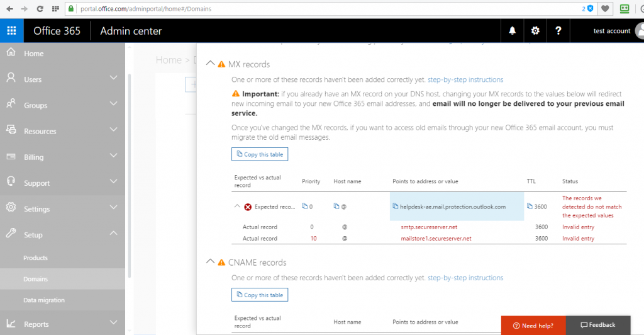Image resolution: width=644 pixels, height=335 pixels.
Task: Click the Resources printer icon
Action: point(11,130)
